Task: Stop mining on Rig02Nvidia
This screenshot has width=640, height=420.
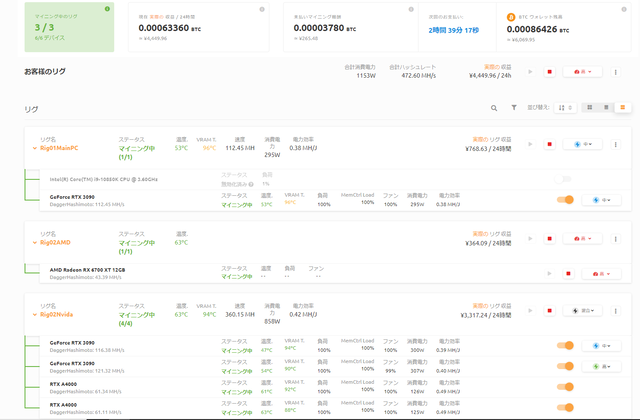Action: pos(549,311)
